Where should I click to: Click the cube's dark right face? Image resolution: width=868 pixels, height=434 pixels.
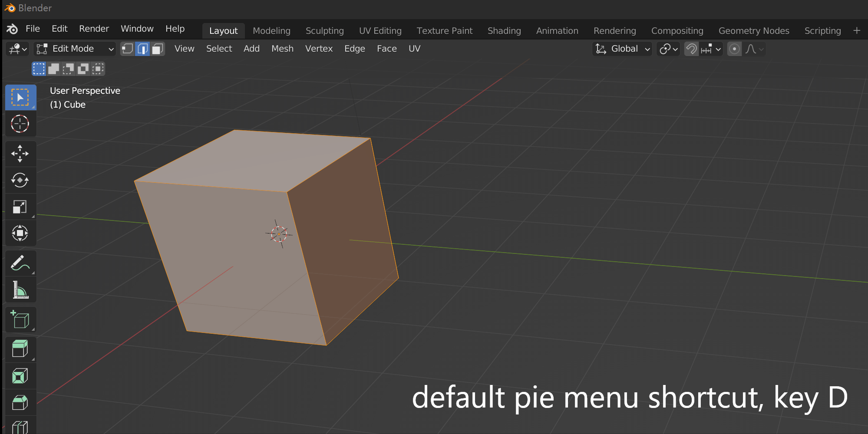point(345,243)
